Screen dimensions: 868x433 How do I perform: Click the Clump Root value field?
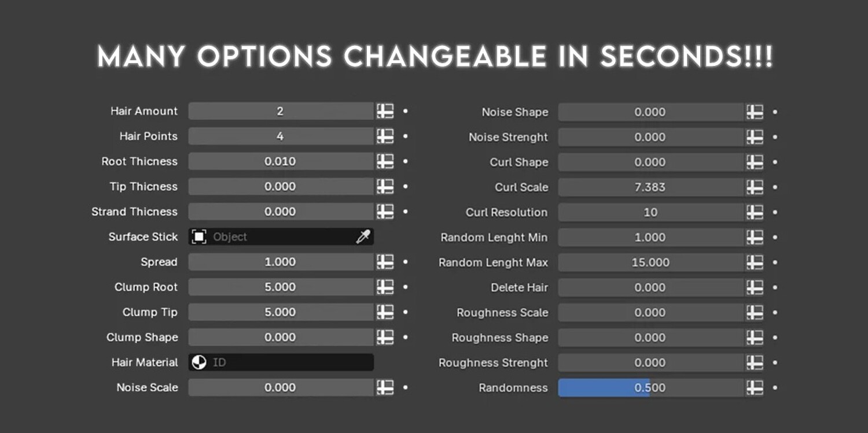[281, 287]
